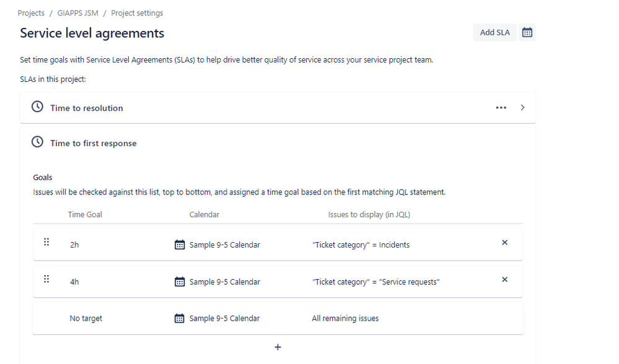This screenshot has width=619, height=364.
Task: Remove the Incidents goal with the X
Action: [504, 243]
